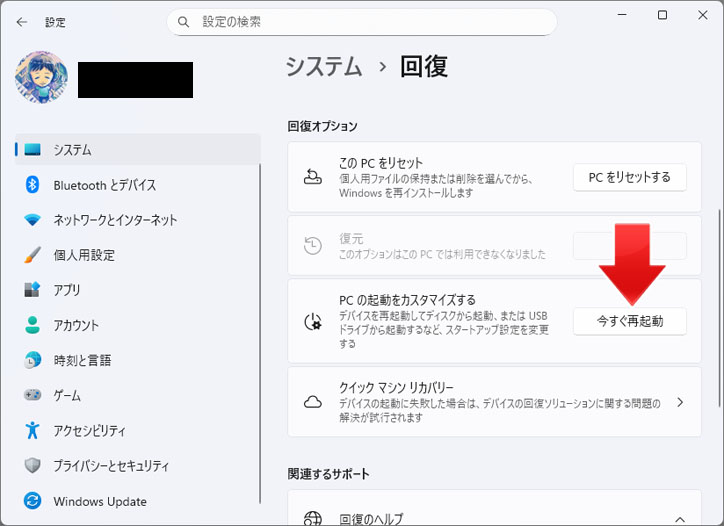Viewport: 724px width, 526px height.
Task: Open Windows Update page
Action: coord(100,501)
